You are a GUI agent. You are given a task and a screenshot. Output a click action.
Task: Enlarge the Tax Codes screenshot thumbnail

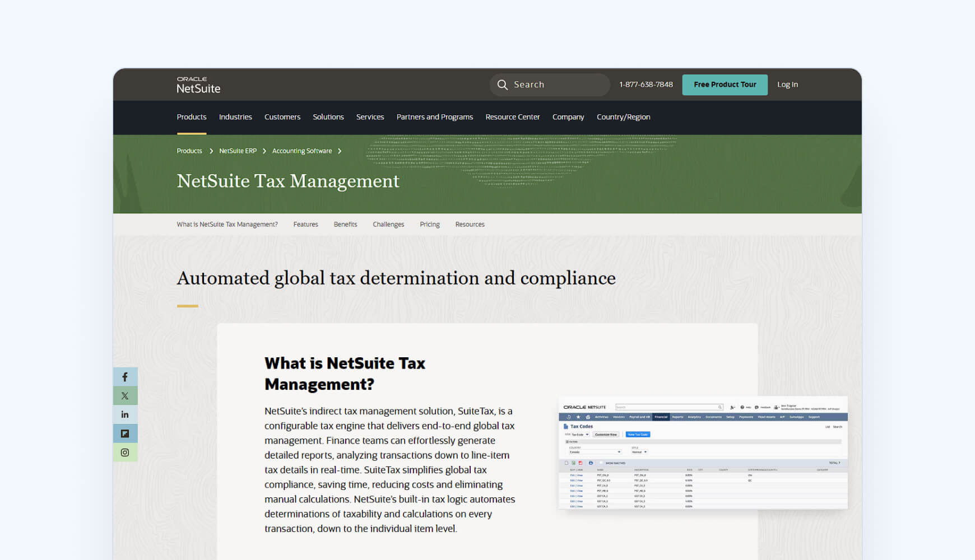click(x=703, y=453)
